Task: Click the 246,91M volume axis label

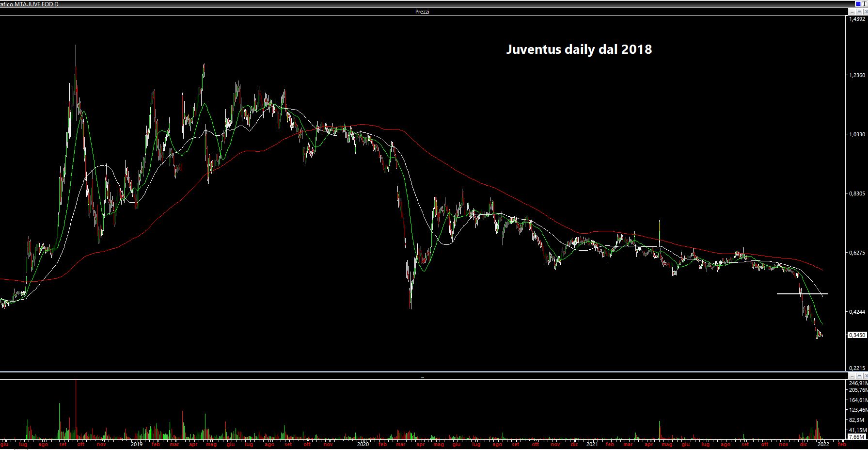Action: coord(858,383)
